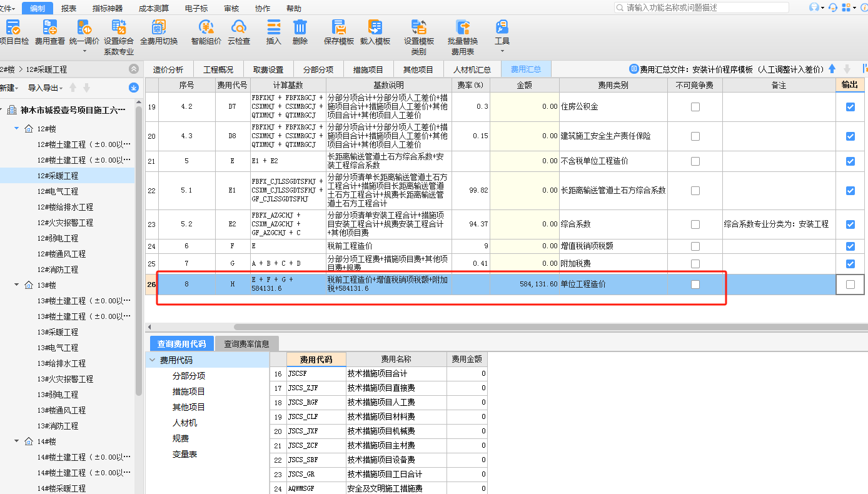Viewport: 868px width, 494px height.
Task: Switch to the 分部分项 tab
Action: point(318,69)
